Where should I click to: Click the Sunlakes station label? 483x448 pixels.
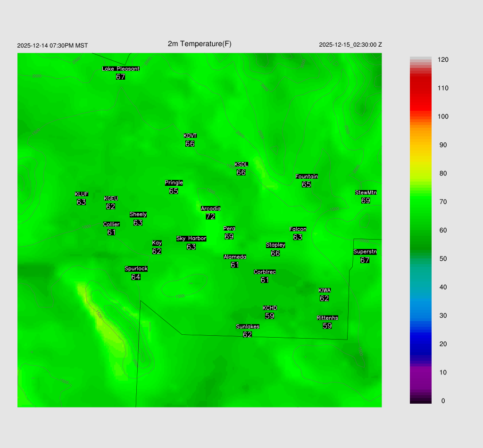[x=248, y=327]
